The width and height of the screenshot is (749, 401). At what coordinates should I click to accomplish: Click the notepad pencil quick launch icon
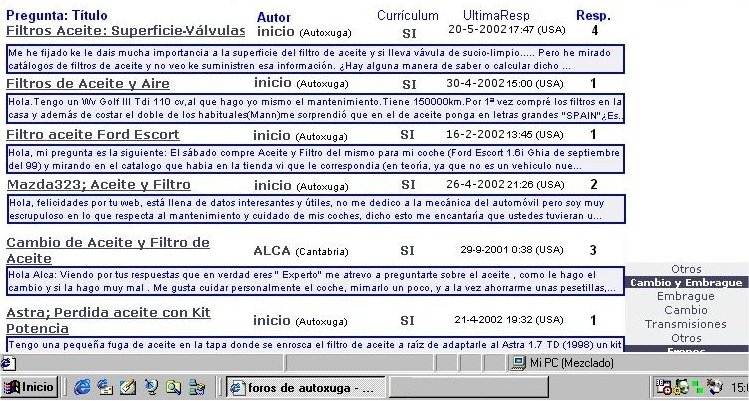[x=128, y=387]
